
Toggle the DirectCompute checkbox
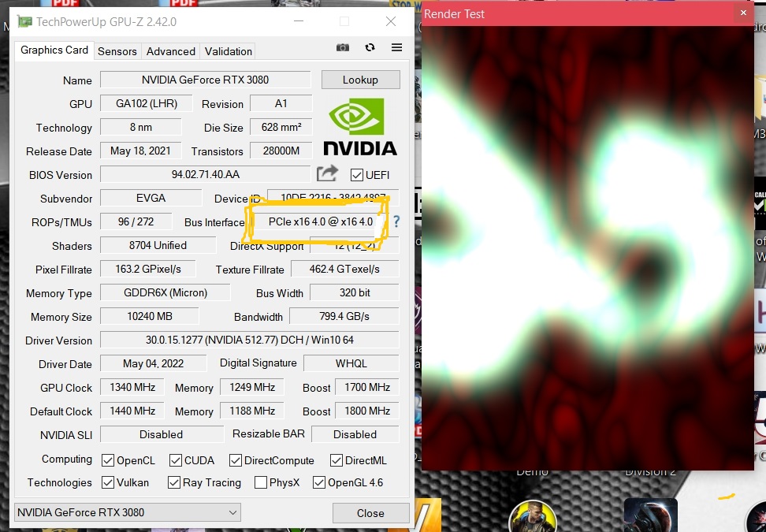click(x=236, y=460)
